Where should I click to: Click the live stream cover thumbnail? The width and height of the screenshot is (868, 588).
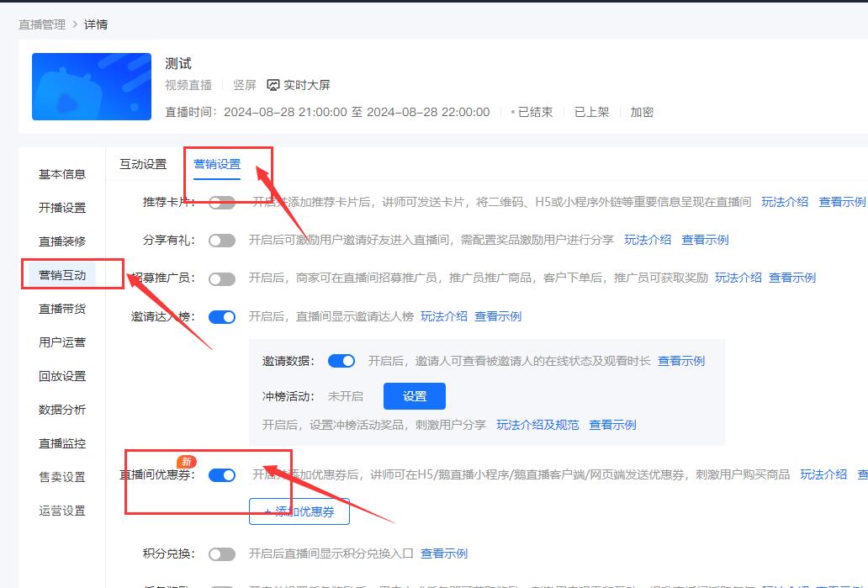(x=91, y=87)
